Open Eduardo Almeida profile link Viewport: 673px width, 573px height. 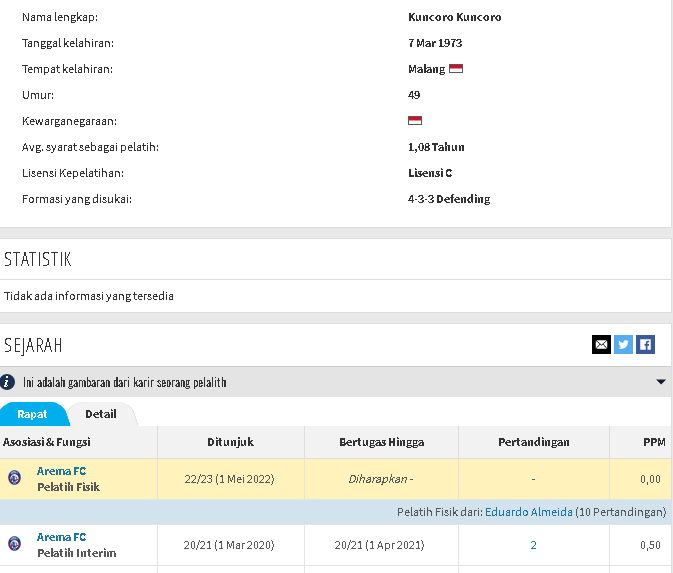point(529,512)
